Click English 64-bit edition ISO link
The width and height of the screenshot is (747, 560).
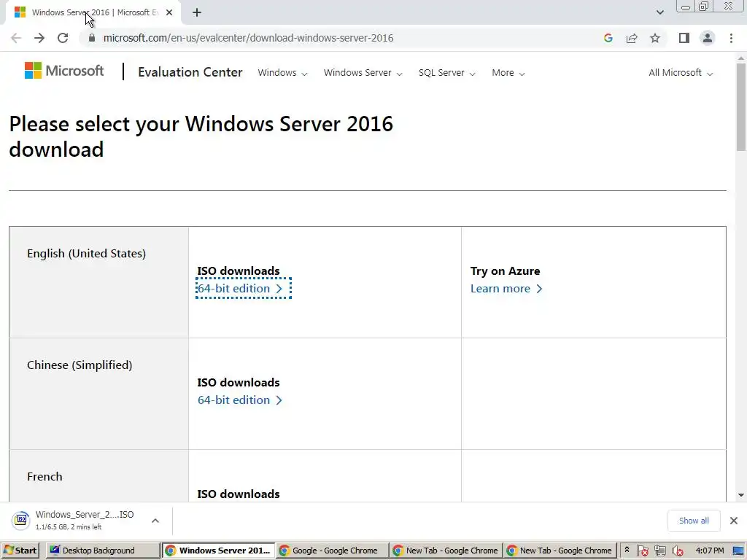click(240, 289)
